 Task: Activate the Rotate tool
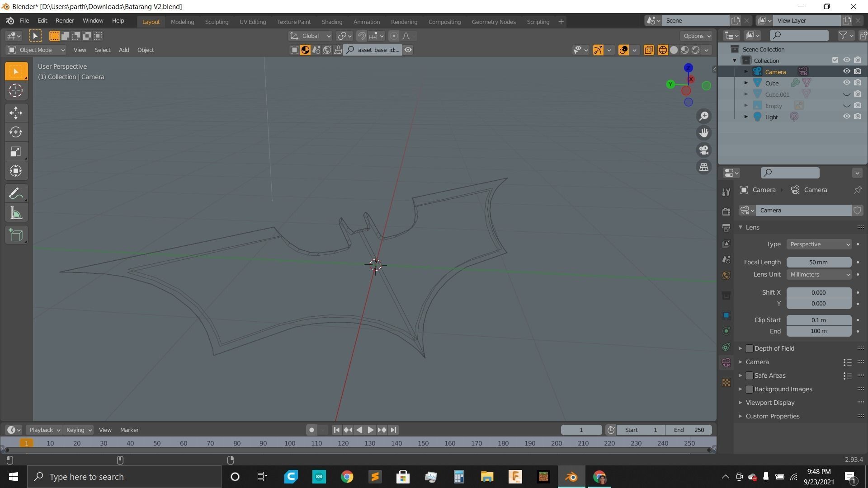click(x=16, y=132)
